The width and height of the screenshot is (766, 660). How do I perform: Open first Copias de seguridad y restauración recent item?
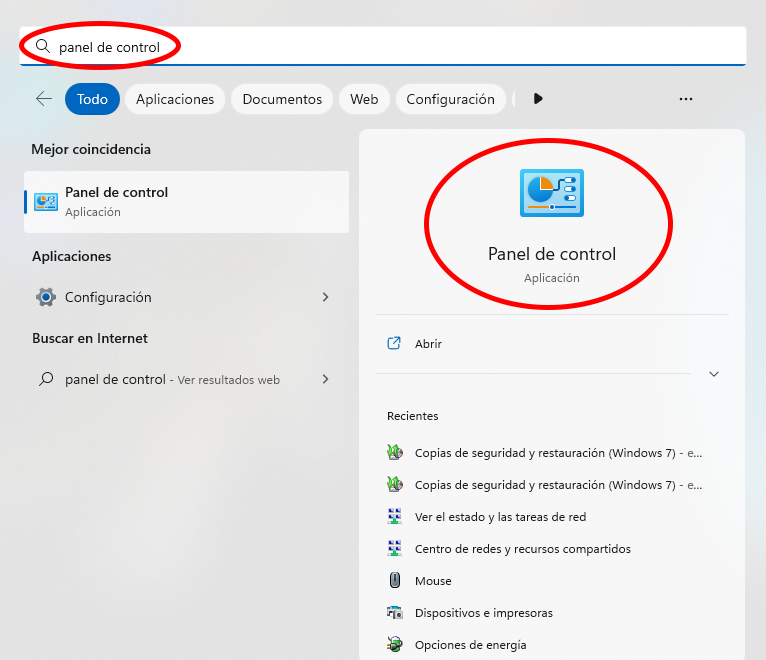tap(552, 453)
